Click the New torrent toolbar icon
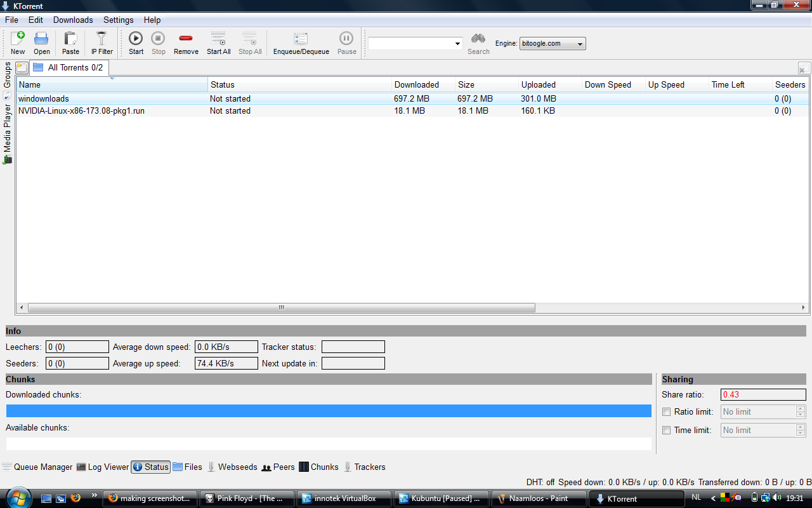 click(18, 43)
